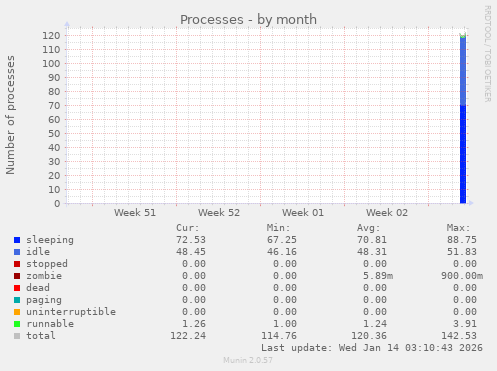Click sleeping maximum value 88.75

[462, 240]
